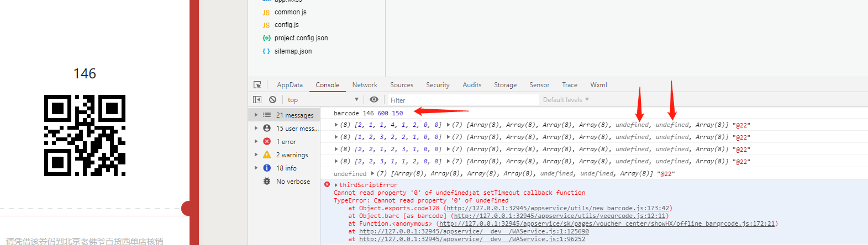Clear the console with the ban icon
The width and height of the screenshot is (868, 245).
click(272, 100)
